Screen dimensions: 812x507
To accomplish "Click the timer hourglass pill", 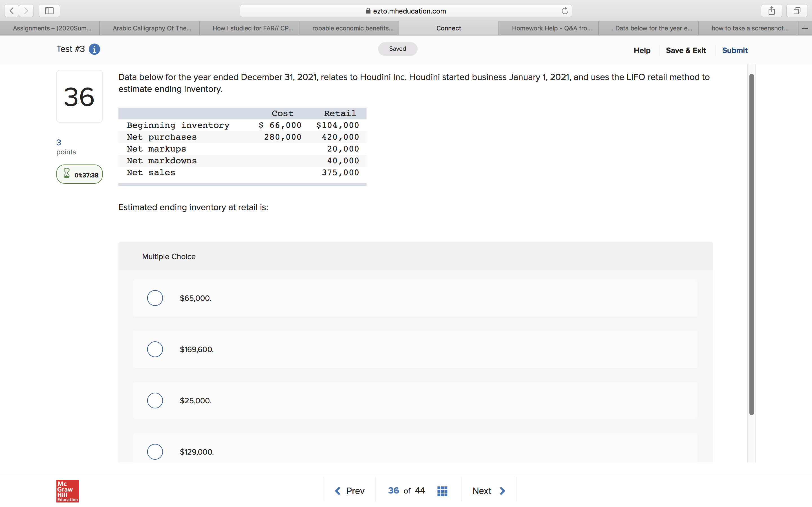I will coord(80,174).
